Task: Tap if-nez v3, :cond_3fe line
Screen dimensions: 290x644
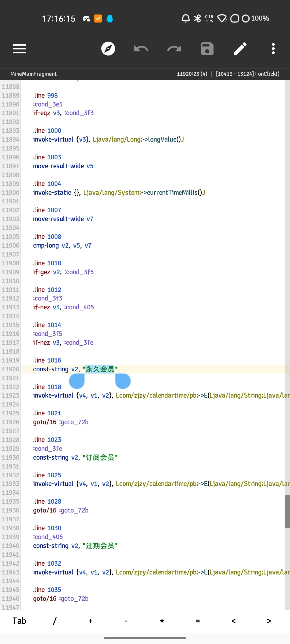Action: click(63, 343)
